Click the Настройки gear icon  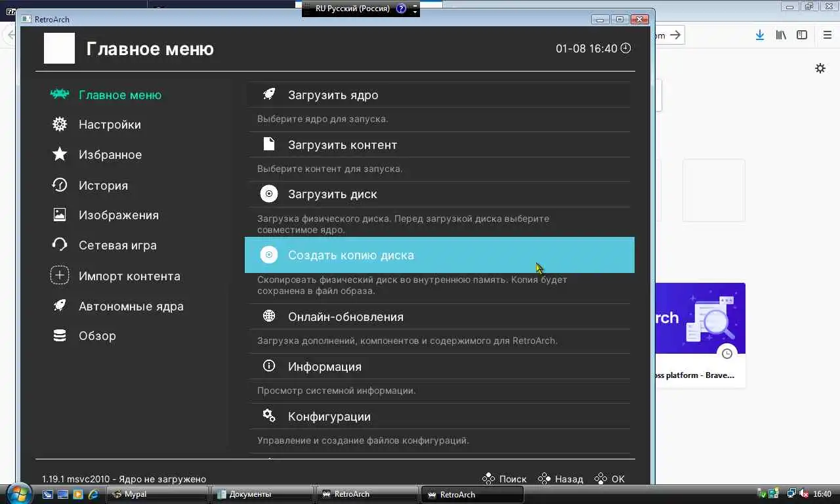[60, 124]
